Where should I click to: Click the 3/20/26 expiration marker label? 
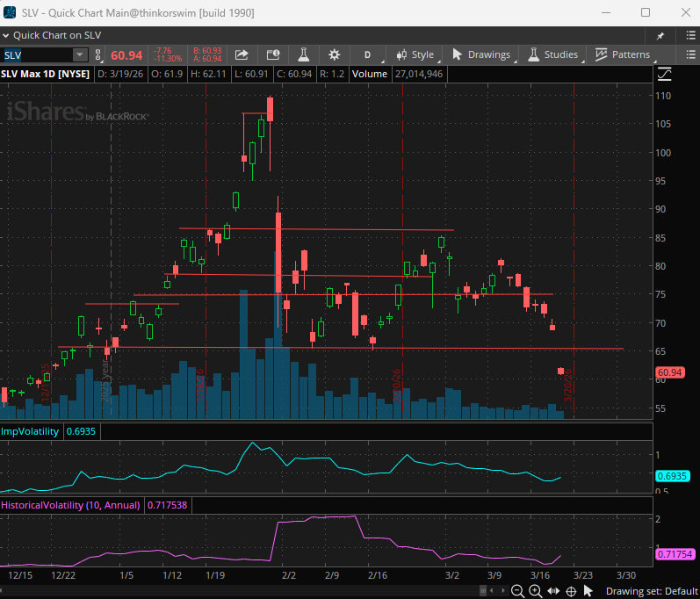(568, 386)
